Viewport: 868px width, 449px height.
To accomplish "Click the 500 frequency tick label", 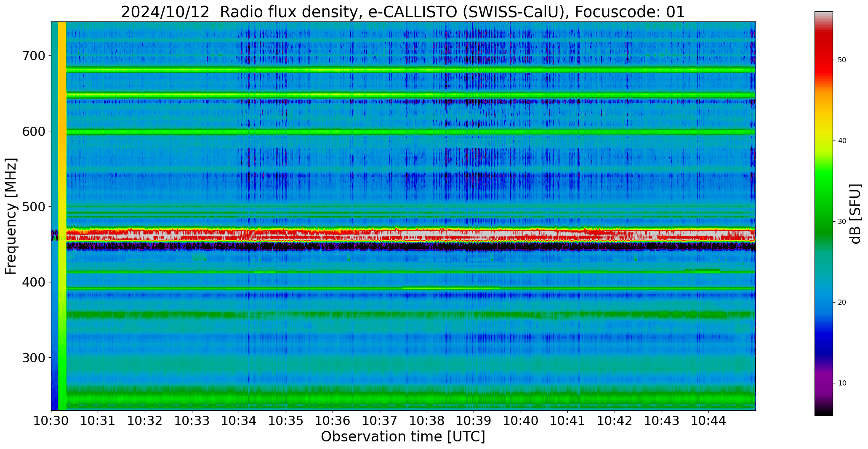I will pos(34,207).
